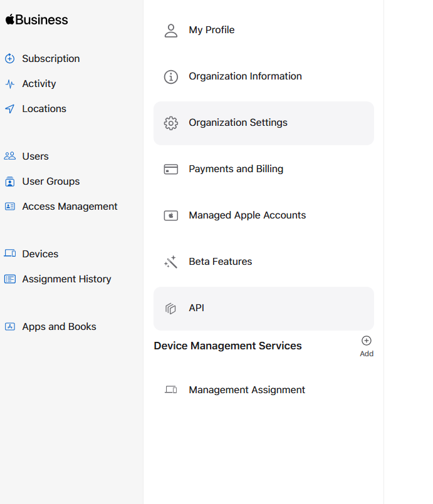Open Management Assignment under Device Management
Viewport: 433px width, 504px height.
coord(247,390)
